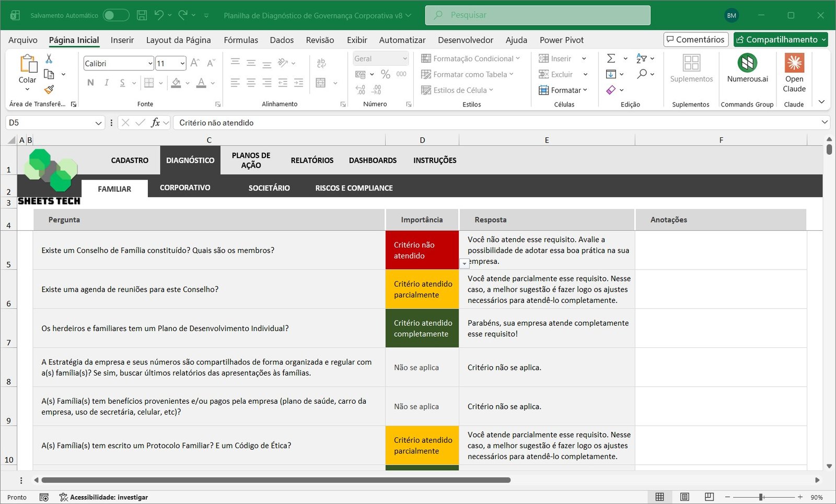The height and width of the screenshot is (504, 836).
Task: Click the Comentários button
Action: (x=695, y=40)
